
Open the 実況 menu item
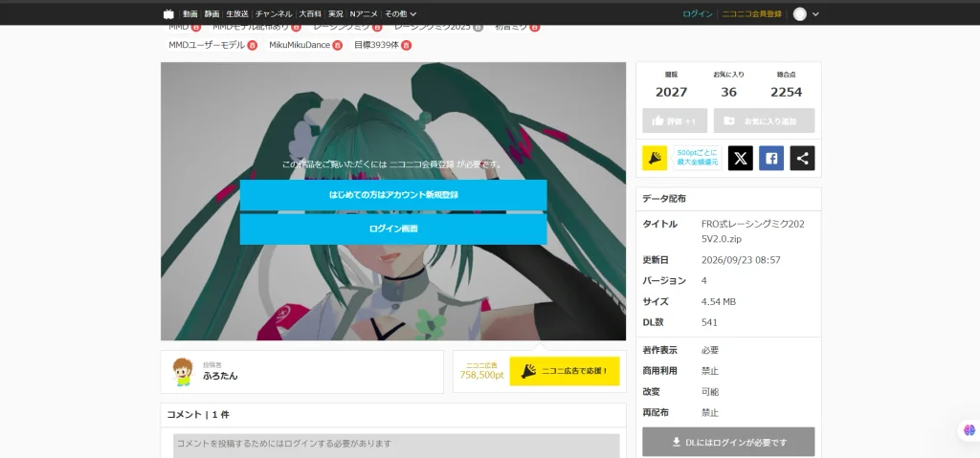point(336,13)
